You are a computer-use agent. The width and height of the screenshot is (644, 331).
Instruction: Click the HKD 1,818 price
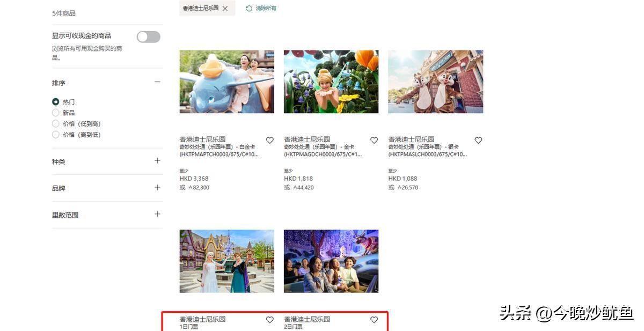point(298,179)
